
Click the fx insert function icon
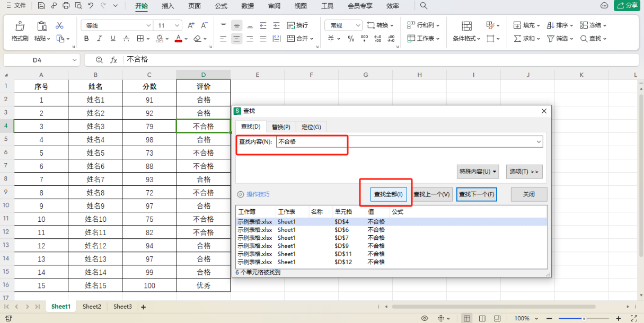click(x=113, y=60)
